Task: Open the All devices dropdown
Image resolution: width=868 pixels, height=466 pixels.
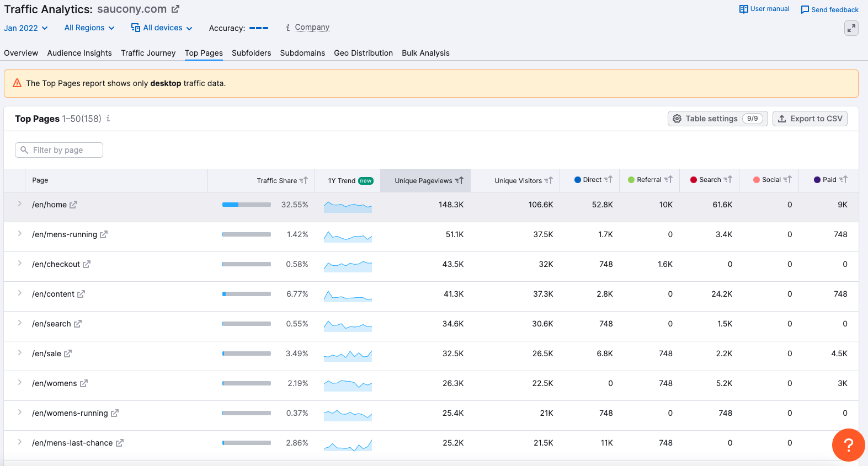Action: coord(162,28)
